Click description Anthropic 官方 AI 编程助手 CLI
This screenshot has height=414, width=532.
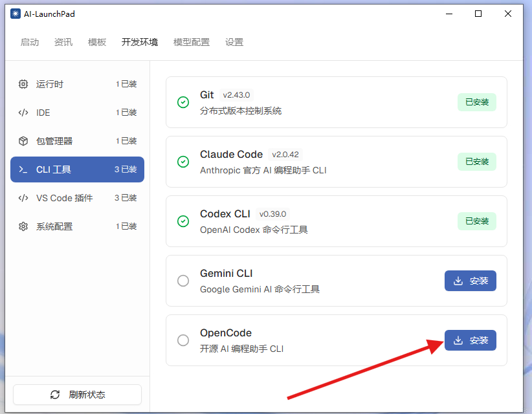pos(263,170)
